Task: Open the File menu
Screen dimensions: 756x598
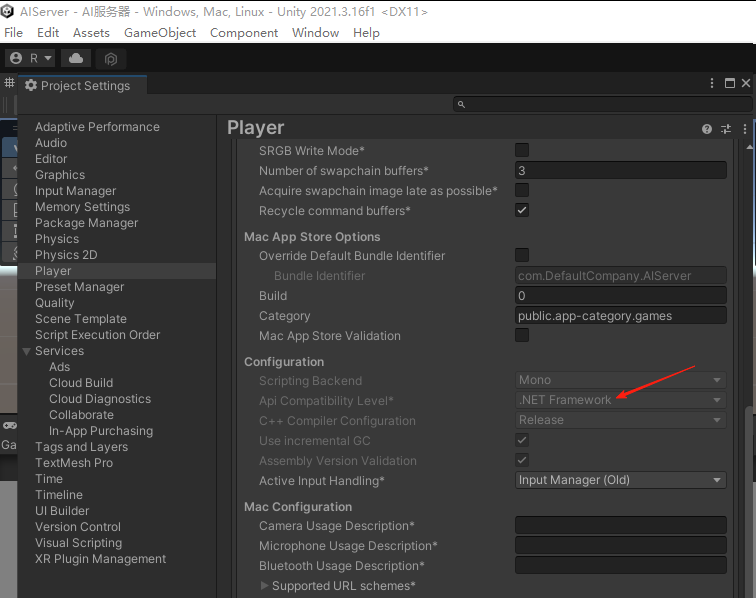Action: coord(14,33)
